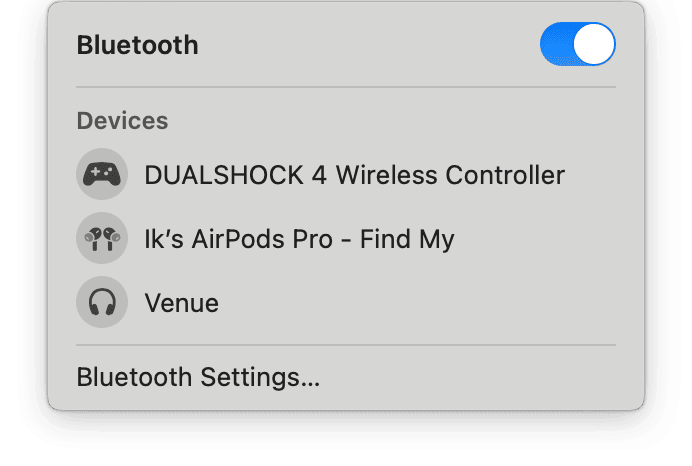692x466 pixels.
Task: Turn off the Bluetooth switch
Action: [577, 45]
